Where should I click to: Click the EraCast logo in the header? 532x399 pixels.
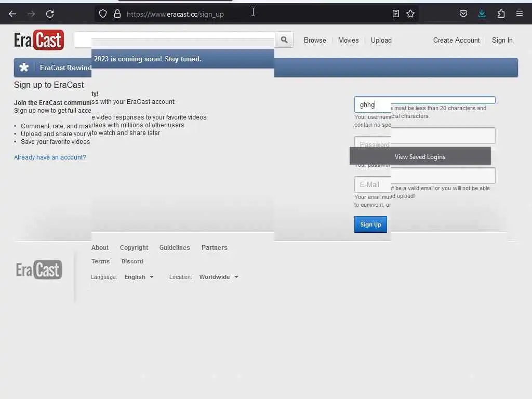click(x=38, y=40)
